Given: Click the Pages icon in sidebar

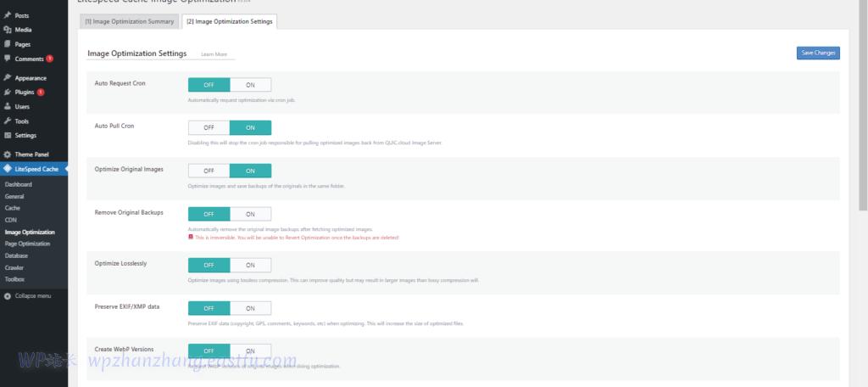Looking at the screenshot, I should [x=7, y=44].
